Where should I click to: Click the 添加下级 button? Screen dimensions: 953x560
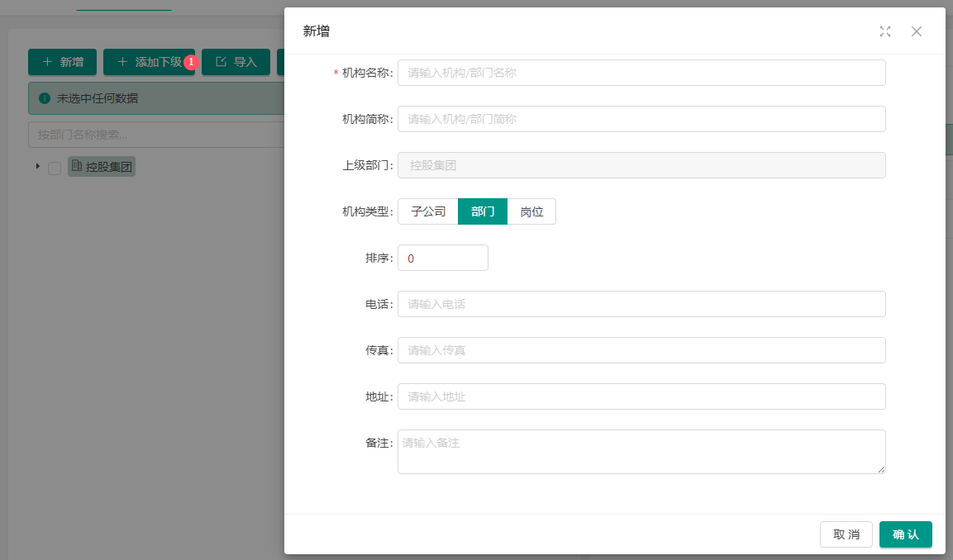[x=149, y=62]
